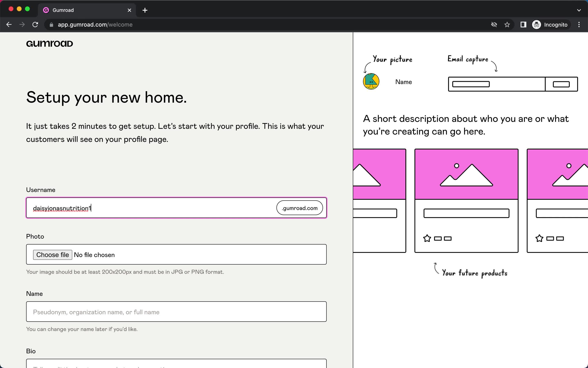Go back to the previous page
This screenshot has height=368, width=588.
click(x=9, y=25)
